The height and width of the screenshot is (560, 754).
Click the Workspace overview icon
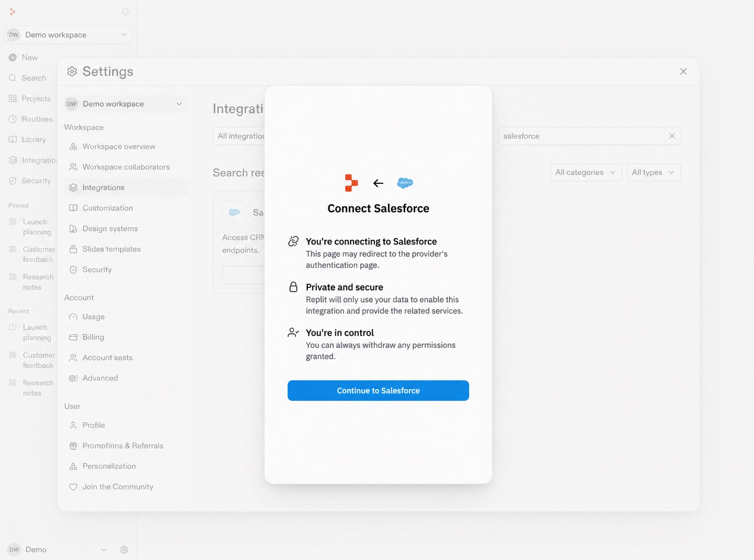click(x=73, y=147)
